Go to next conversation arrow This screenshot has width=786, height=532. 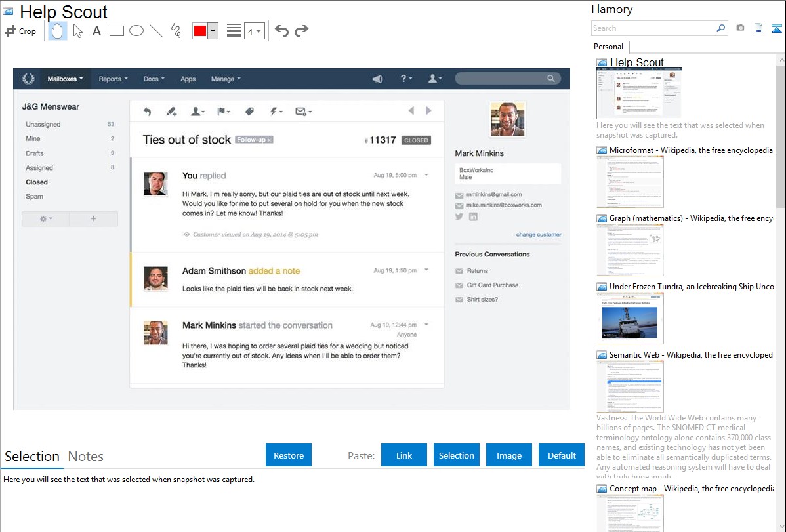428,111
